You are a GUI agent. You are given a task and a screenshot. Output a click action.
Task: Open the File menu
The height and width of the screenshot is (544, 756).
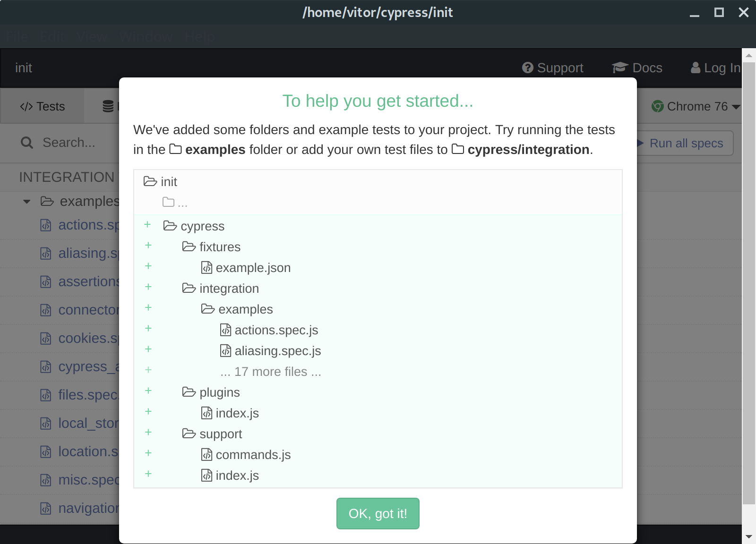click(17, 37)
